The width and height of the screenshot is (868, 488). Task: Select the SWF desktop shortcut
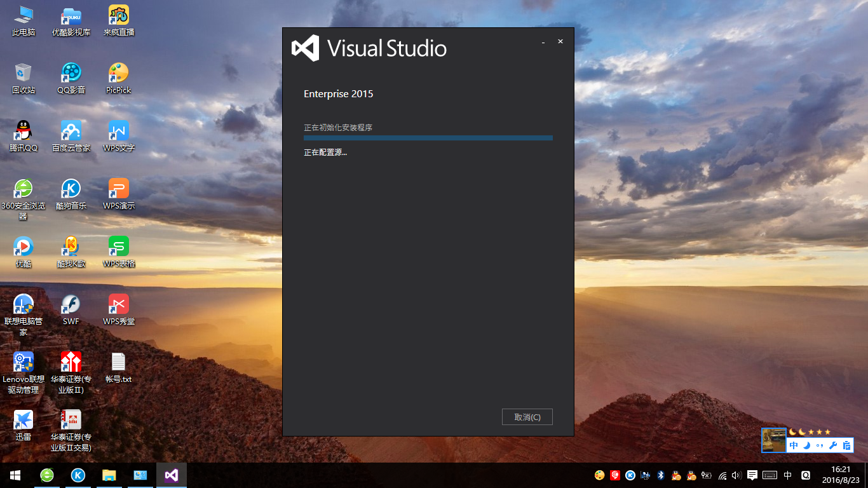[x=71, y=310]
